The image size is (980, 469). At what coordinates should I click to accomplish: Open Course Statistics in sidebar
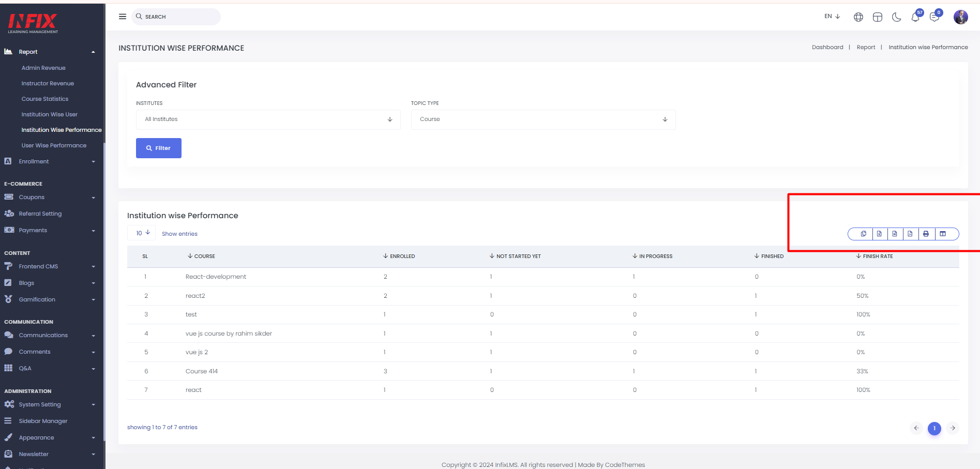coord(45,99)
